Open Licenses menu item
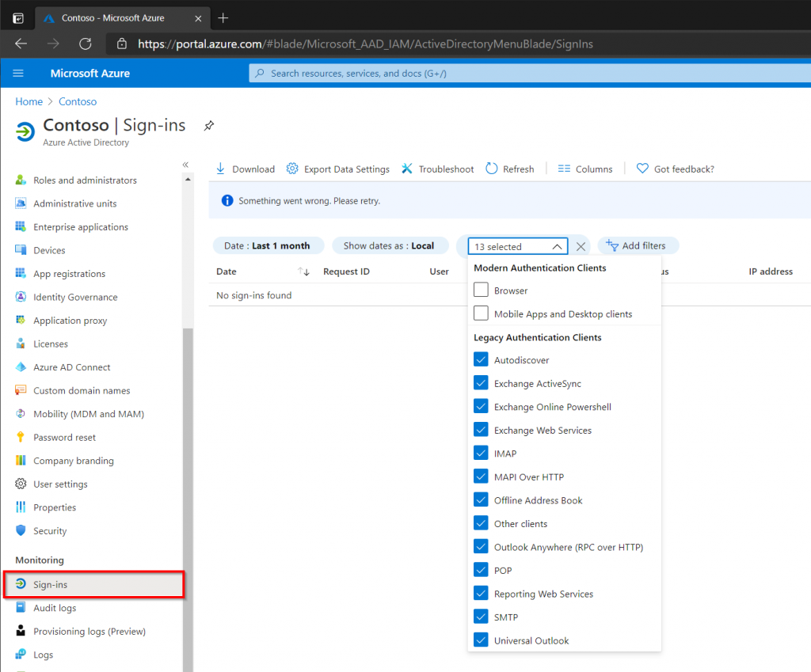811x672 pixels. (51, 344)
